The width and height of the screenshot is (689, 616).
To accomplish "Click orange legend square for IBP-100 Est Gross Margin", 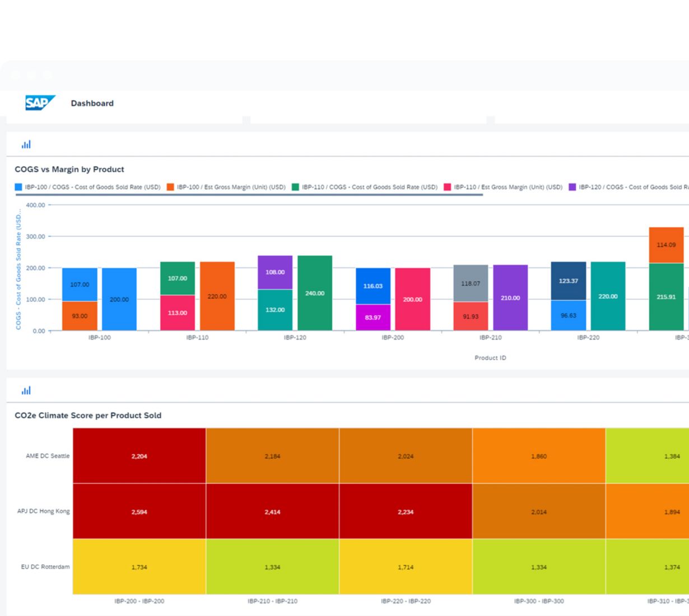I will click(x=170, y=187).
